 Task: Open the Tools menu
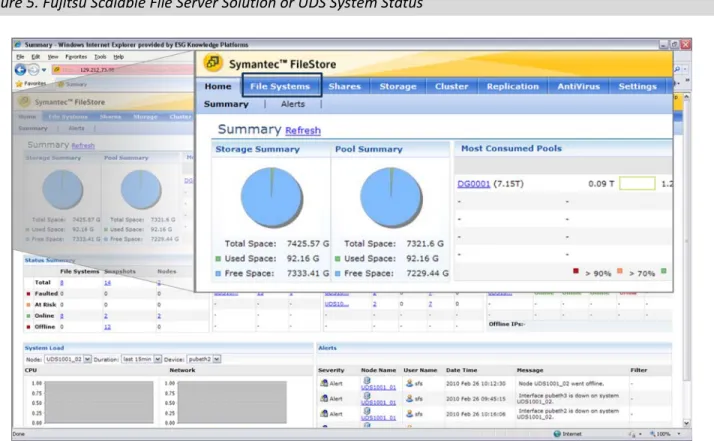click(100, 57)
